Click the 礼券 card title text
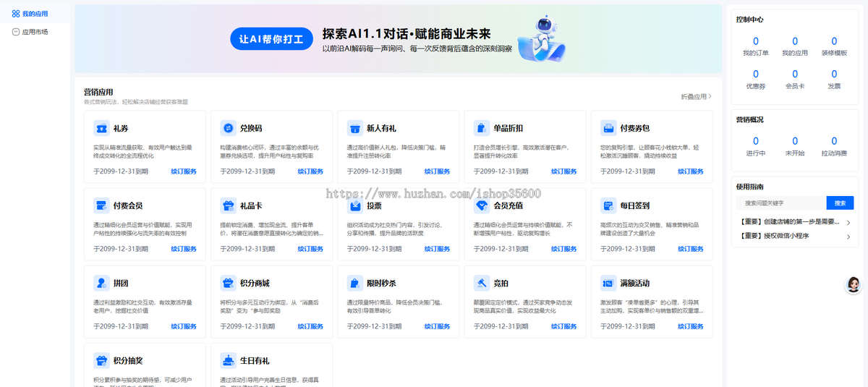The image size is (868, 387). coord(121,128)
